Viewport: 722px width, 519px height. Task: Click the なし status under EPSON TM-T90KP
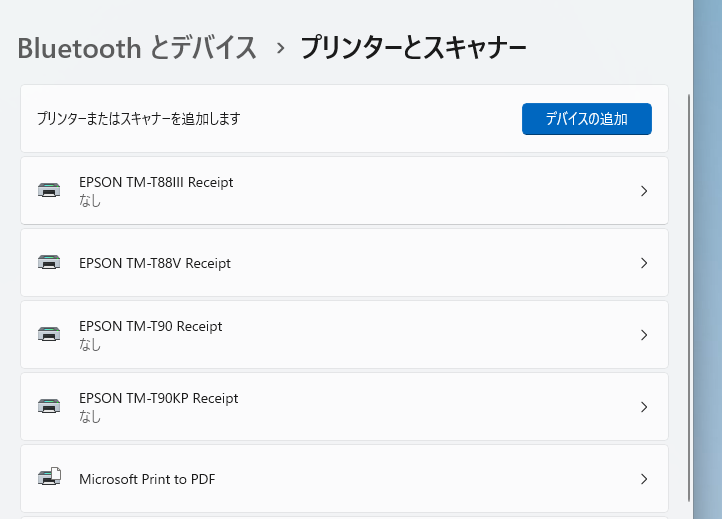(x=90, y=416)
